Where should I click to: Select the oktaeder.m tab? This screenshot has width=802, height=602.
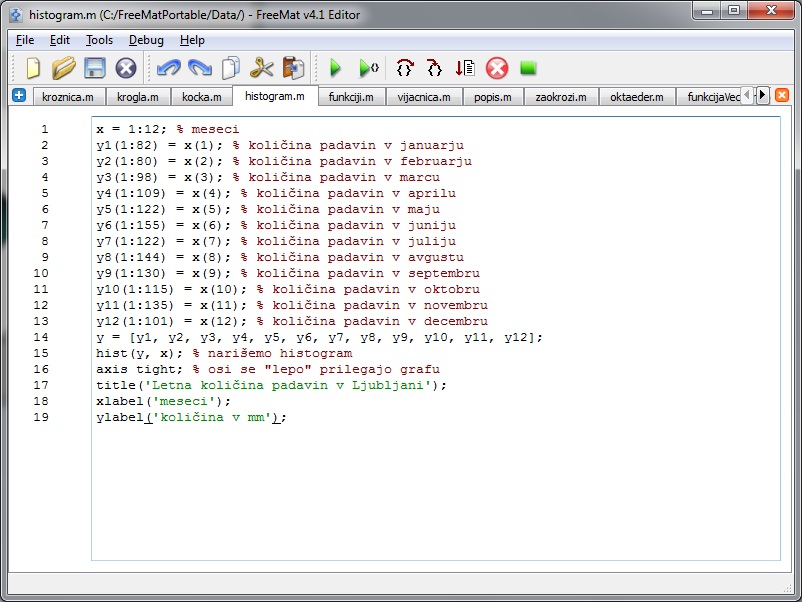click(637, 97)
